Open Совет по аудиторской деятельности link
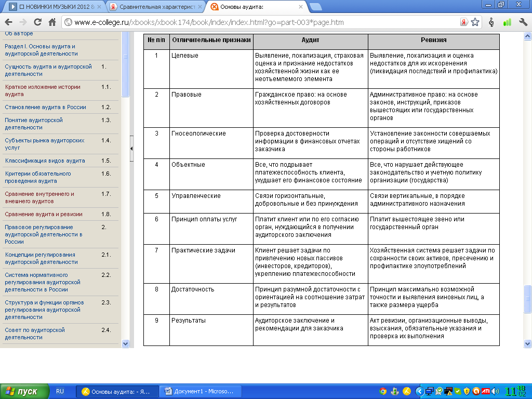This screenshot has width=532, height=399. pyautogui.click(x=35, y=334)
